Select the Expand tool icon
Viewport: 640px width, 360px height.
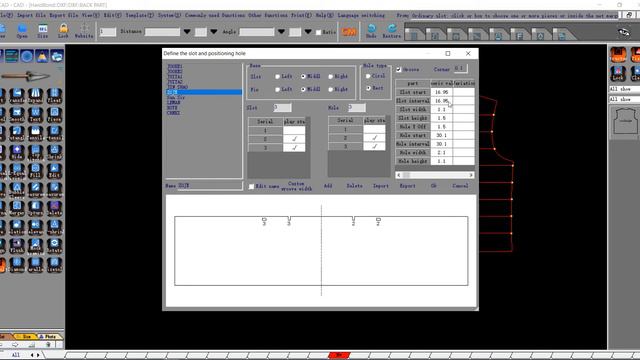point(36,96)
